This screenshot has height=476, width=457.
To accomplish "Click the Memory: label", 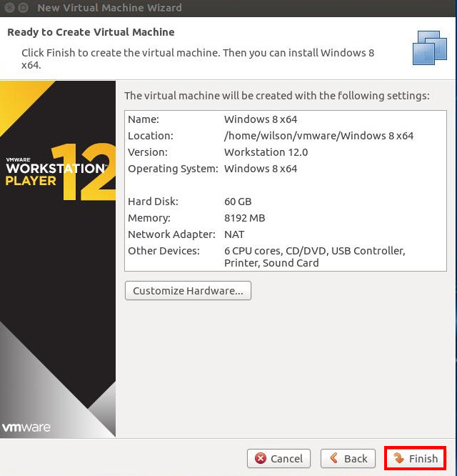I will (x=149, y=218).
